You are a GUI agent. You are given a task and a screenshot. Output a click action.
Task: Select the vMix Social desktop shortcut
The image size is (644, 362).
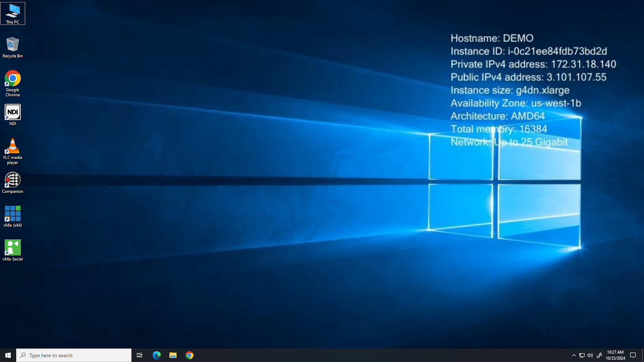click(x=12, y=251)
